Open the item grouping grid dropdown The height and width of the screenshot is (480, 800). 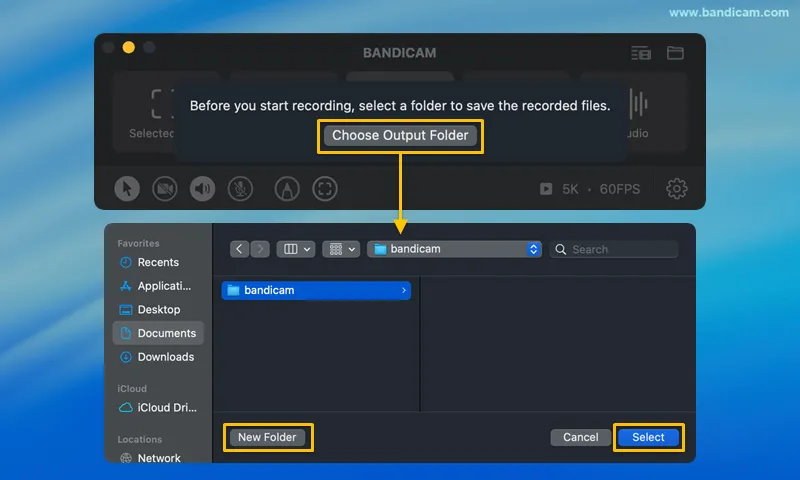coord(341,249)
